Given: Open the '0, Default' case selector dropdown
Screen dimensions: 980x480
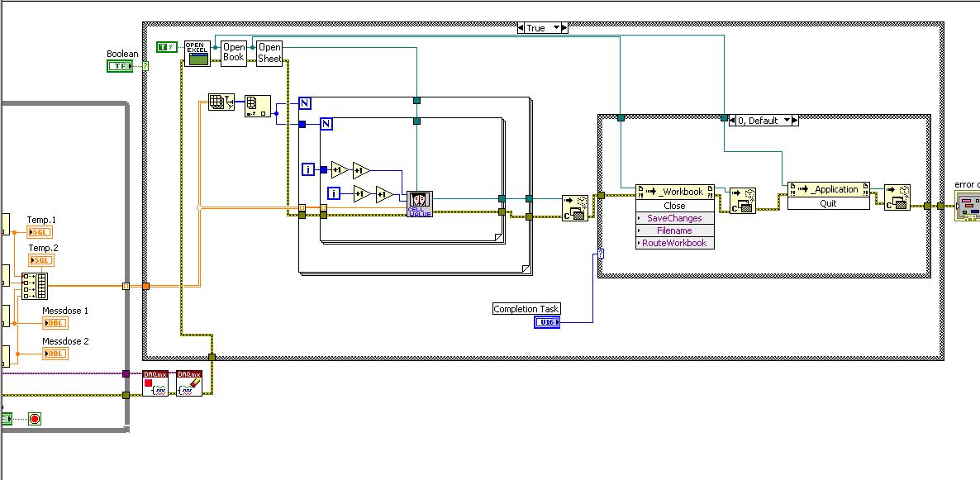Looking at the screenshot, I should pyautogui.click(x=787, y=121).
